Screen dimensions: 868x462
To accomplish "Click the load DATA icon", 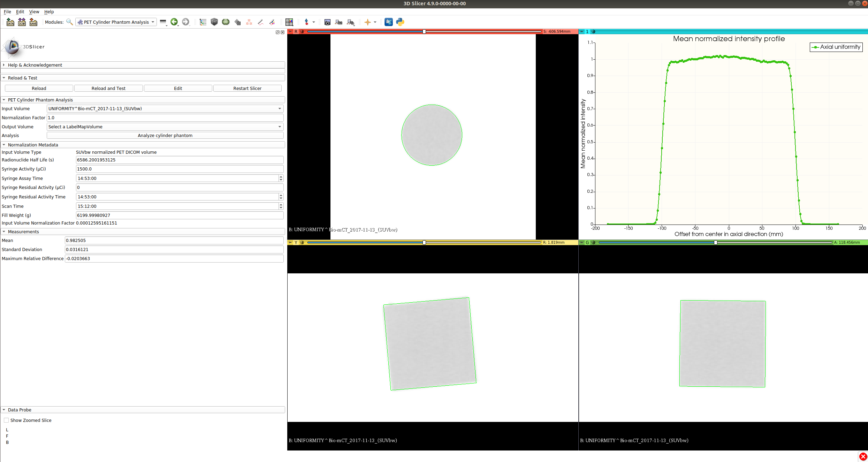I will (10, 22).
